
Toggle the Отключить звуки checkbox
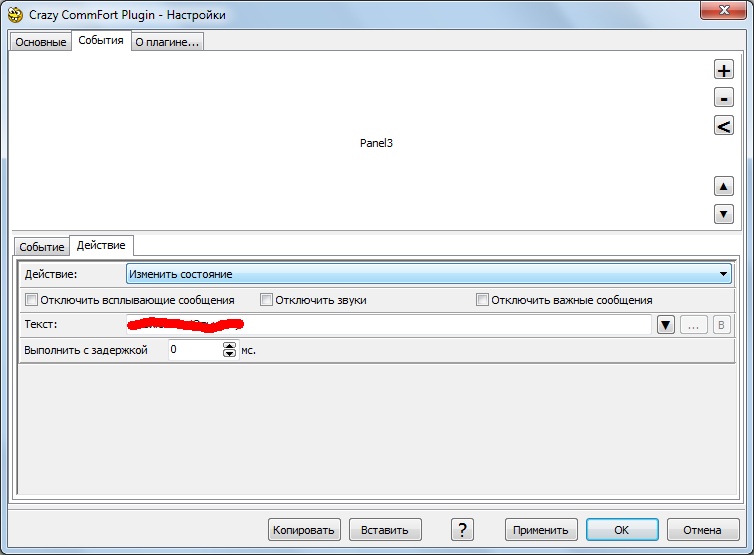click(x=267, y=300)
